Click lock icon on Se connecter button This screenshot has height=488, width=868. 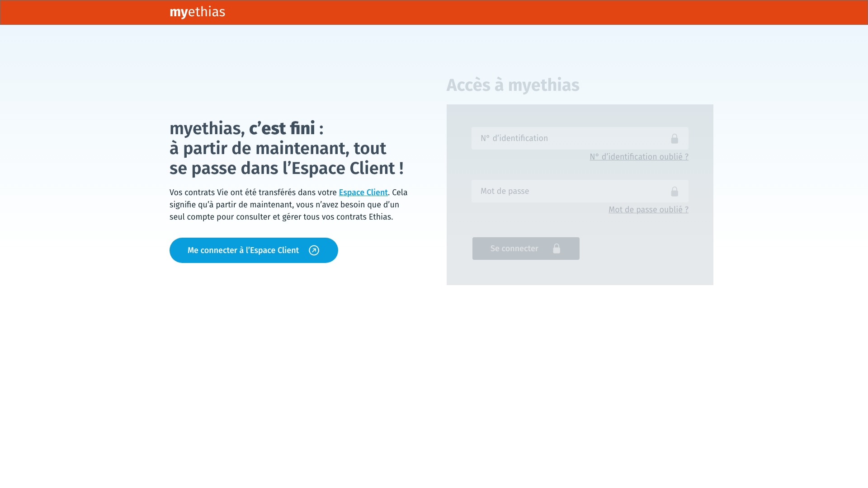click(x=557, y=249)
